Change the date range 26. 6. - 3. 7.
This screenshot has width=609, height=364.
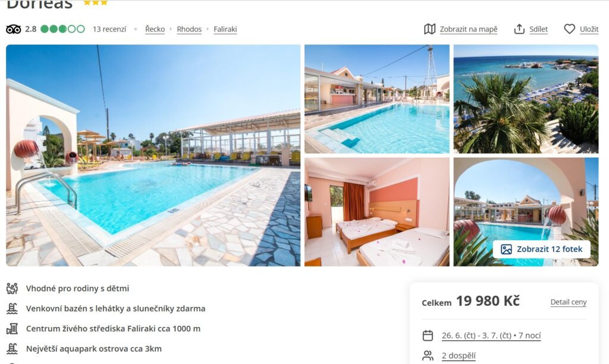[x=491, y=335]
